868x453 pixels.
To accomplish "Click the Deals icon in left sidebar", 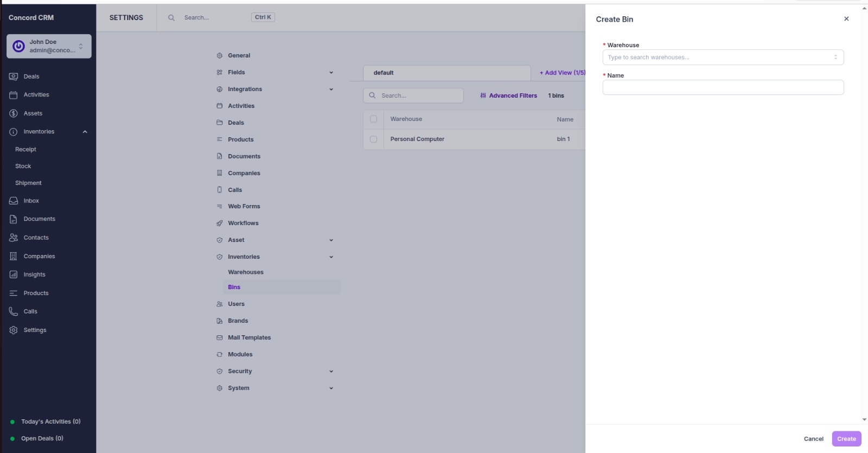I will pos(14,76).
